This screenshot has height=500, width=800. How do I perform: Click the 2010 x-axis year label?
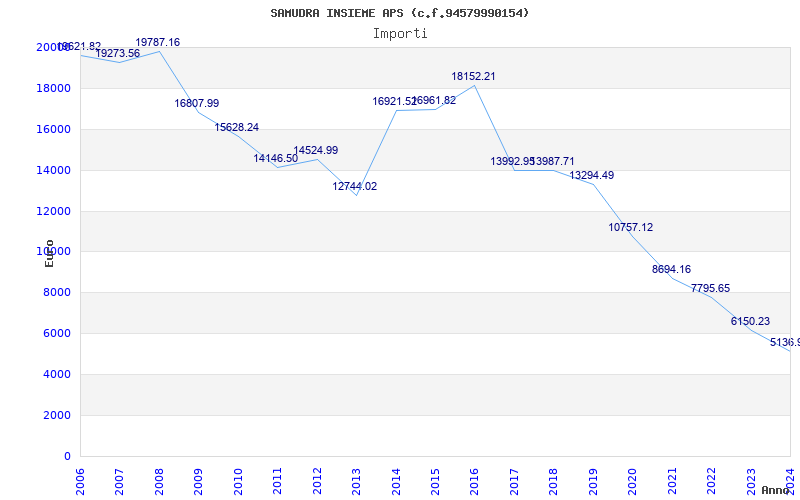pyautogui.click(x=238, y=481)
